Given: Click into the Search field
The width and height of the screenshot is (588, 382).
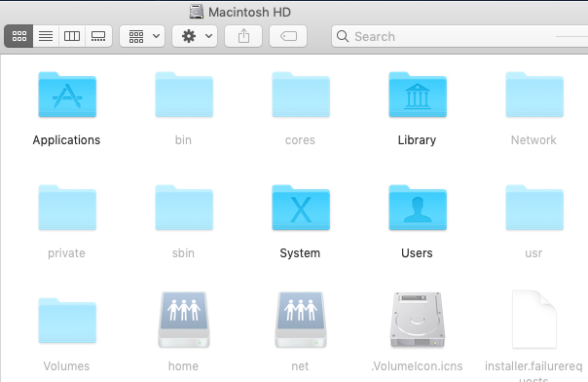Looking at the screenshot, I should (459, 36).
